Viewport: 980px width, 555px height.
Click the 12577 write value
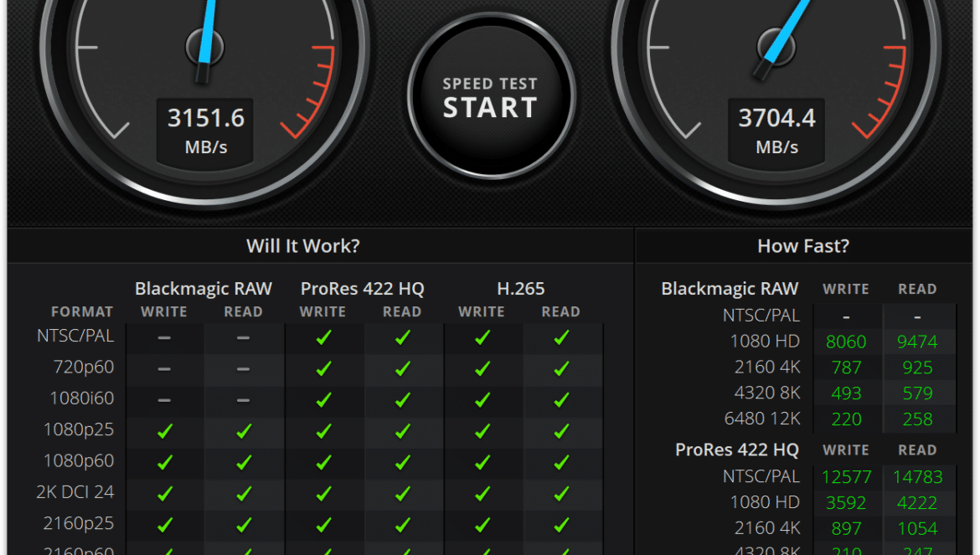[x=846, y=477]
